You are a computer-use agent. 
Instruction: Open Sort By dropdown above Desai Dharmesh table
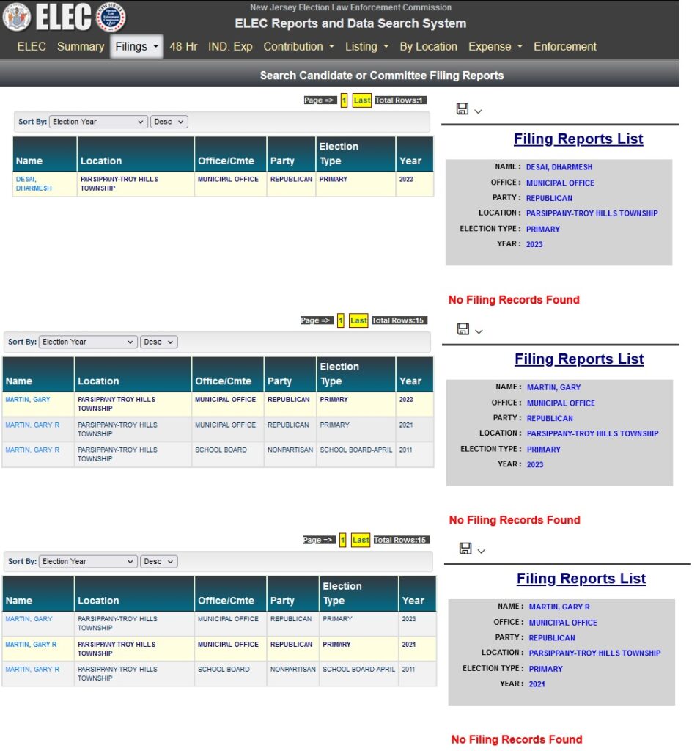(99, 122)
